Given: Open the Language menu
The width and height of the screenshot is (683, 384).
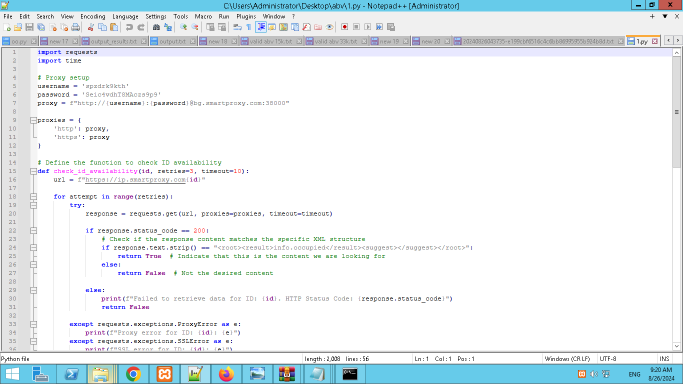Looking at the screenshot, I should pyautogui.click(x=125, y=17).
